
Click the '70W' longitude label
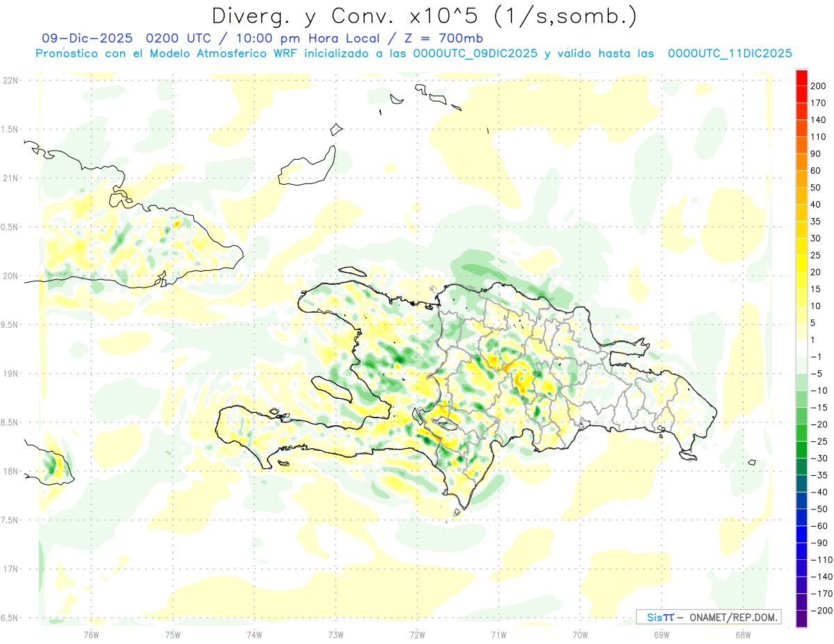pyautogui.click(x=580, y=634)
